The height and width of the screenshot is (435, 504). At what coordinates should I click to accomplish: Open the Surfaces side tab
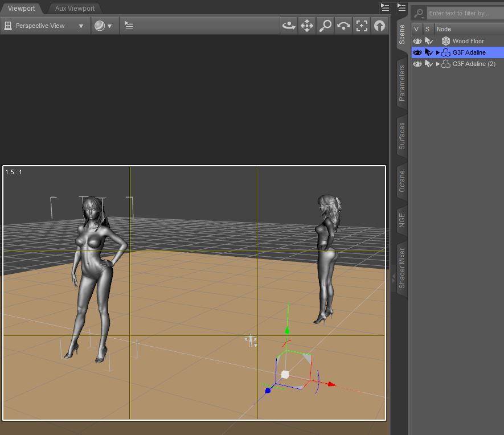(401, 136)
